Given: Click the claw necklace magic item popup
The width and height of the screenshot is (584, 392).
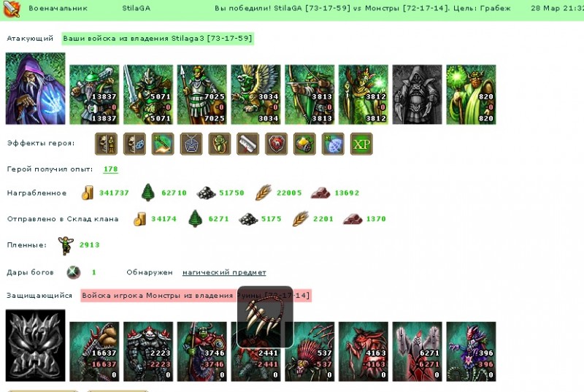Looking at the screenshot, I should pyautogui.click(x=265, y=317).
